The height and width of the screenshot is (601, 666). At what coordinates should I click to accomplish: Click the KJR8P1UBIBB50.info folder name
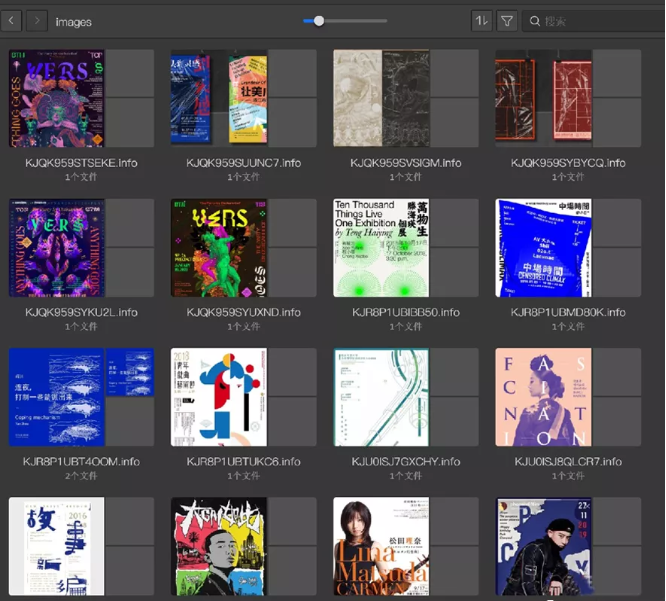coord(406,313)
